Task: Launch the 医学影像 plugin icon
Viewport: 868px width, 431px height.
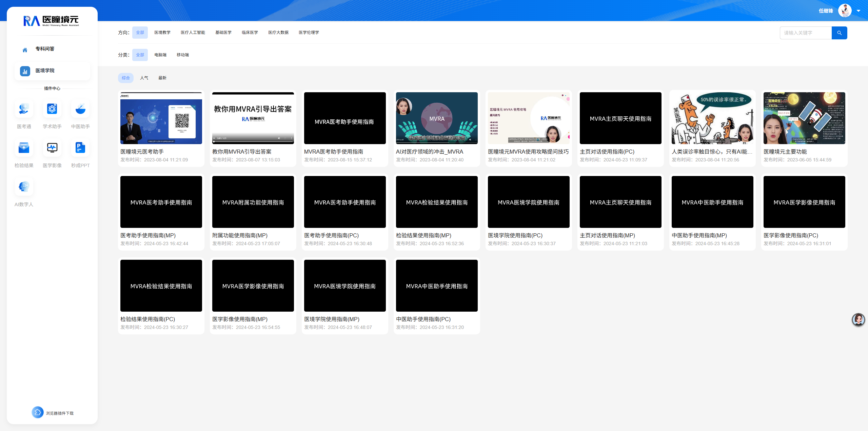Action: point(52,148)
